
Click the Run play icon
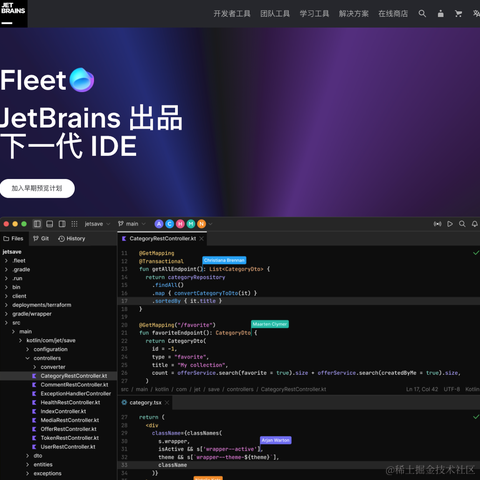450,224
